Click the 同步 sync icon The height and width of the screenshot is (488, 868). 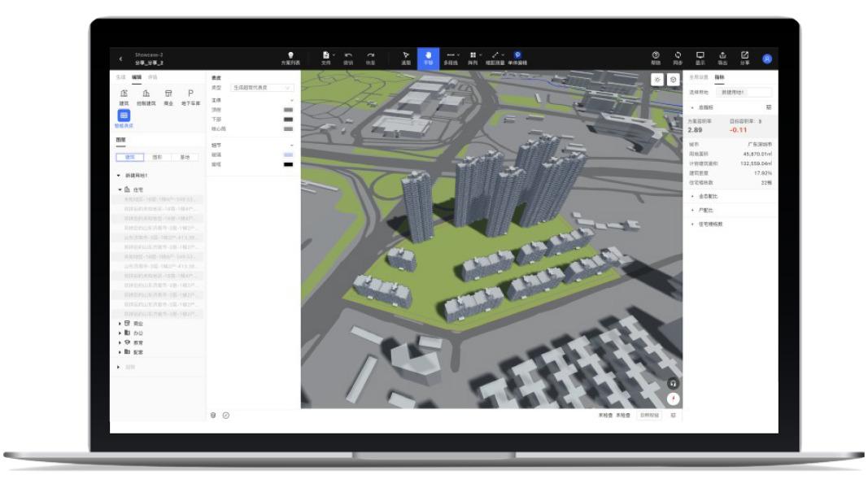point(678,55)
